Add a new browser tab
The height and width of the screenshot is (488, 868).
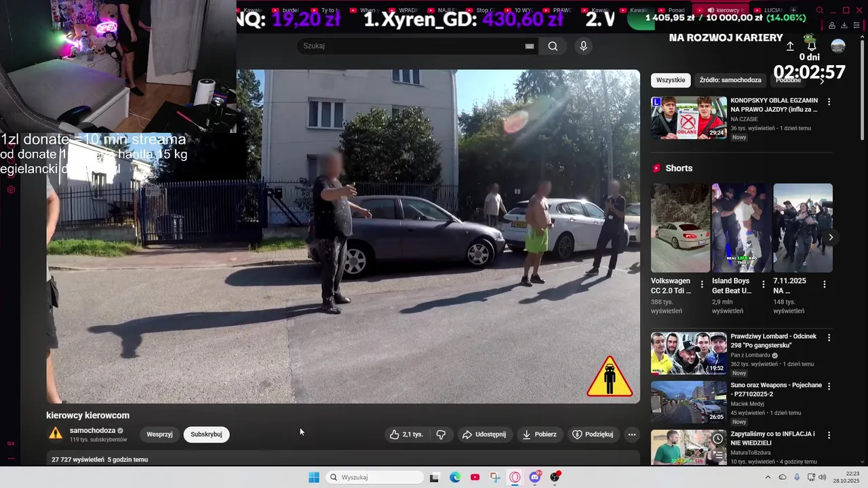(793, 10)
